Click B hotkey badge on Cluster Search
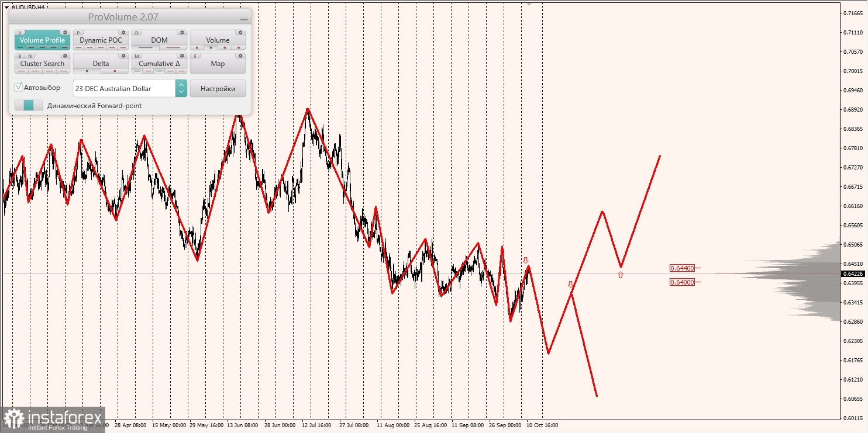Viewport: 868px width, 433px height. tap(20, 56)
